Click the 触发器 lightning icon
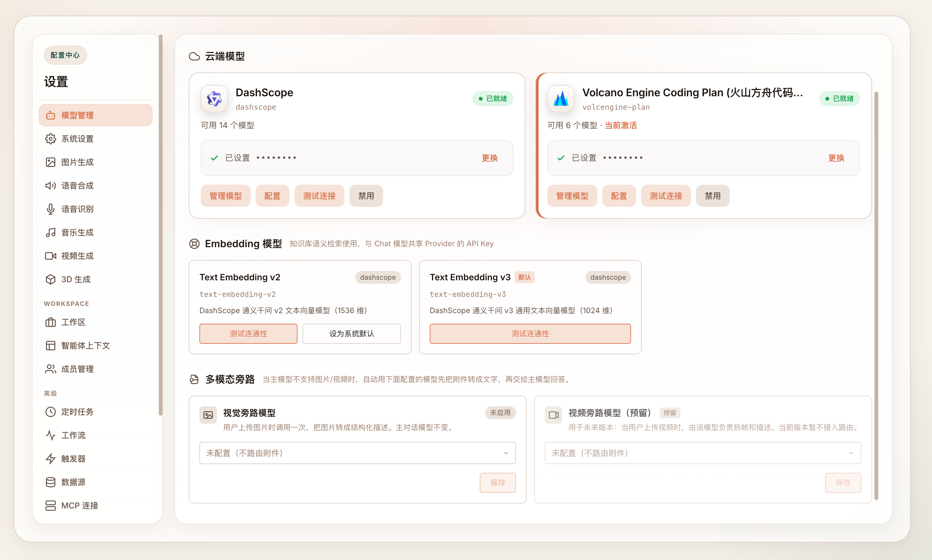 50,458
